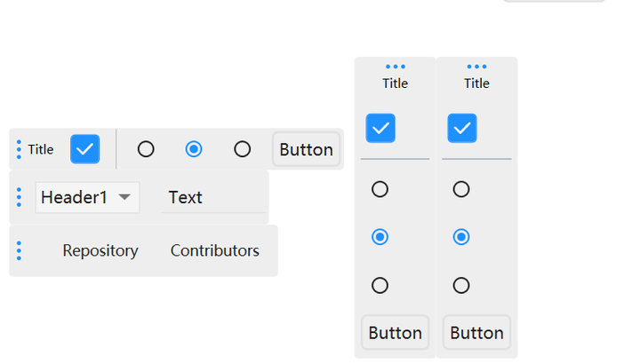Select the top radio in left vertical toolbar

click(x=380, y=189)
